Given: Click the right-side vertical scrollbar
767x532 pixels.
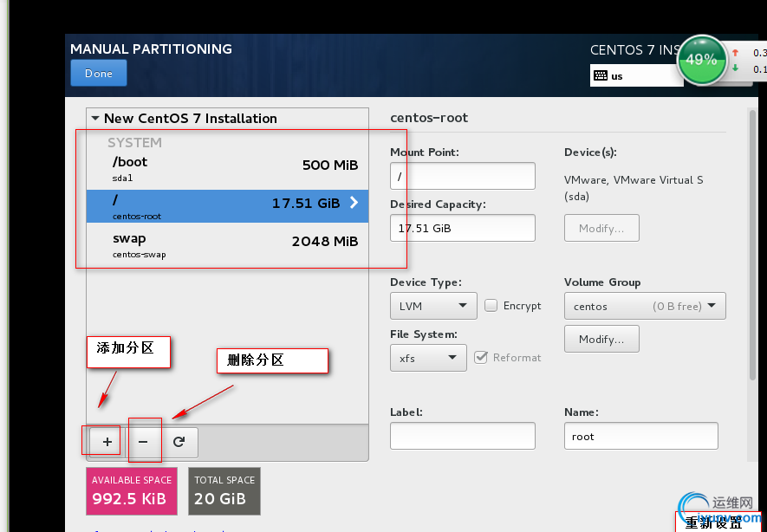Looking at the screenshot, I should coord(752,244).
